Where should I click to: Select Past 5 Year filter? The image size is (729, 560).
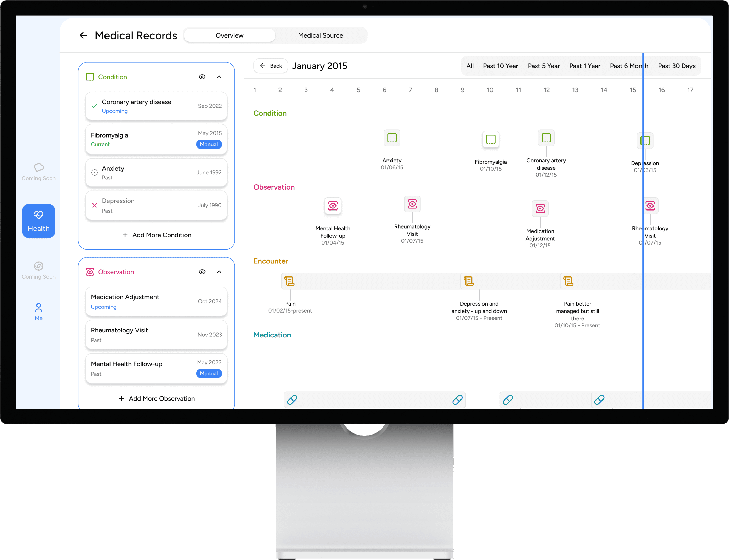click(543, 66)
